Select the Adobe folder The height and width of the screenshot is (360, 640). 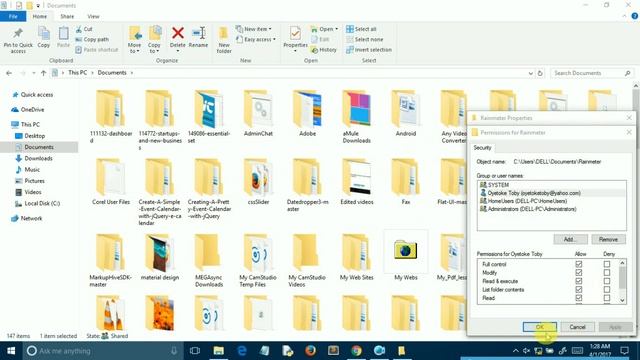307,114
